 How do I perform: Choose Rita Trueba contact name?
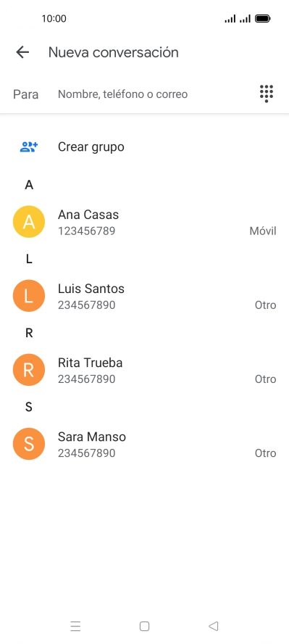point(91,363)
